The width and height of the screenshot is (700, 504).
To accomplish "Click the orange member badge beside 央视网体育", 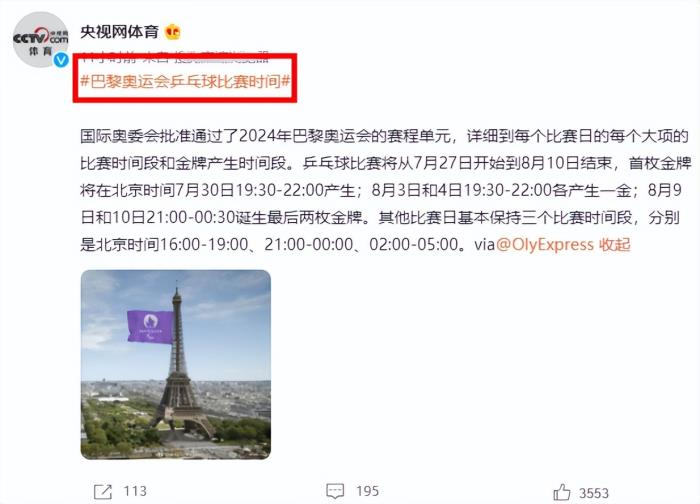I will [x=173, y=32].
